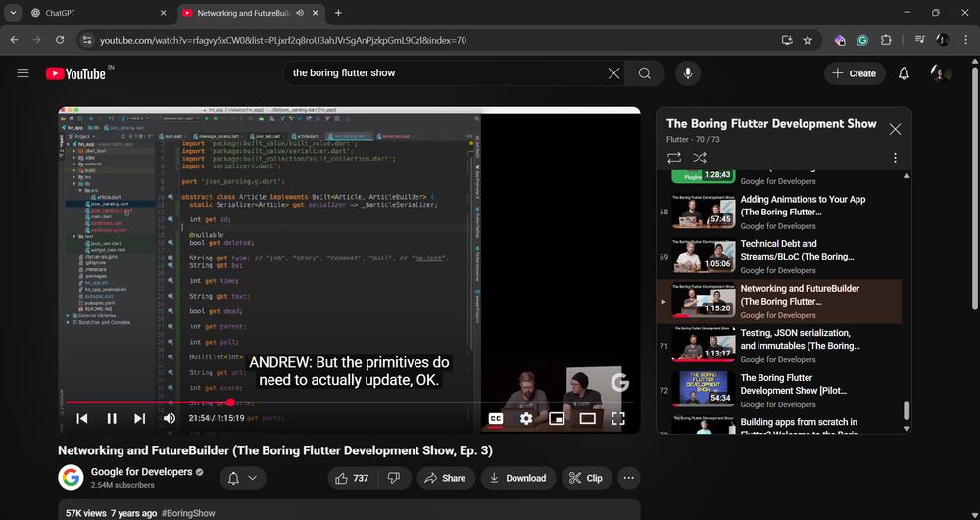This screenshot has height=520, width=980.
Task: Close the ChatGPT tab
Action: tap(163, 13)
